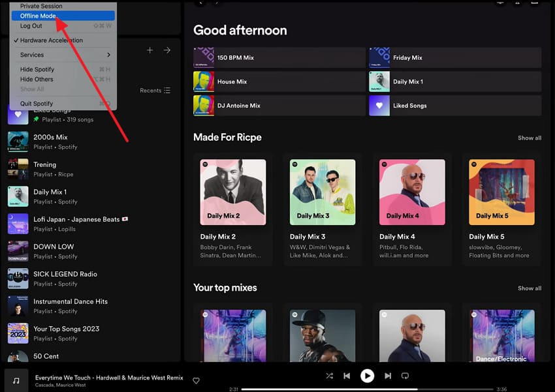Toggle Hardware Acceleration checkmark option

(63, 40)
